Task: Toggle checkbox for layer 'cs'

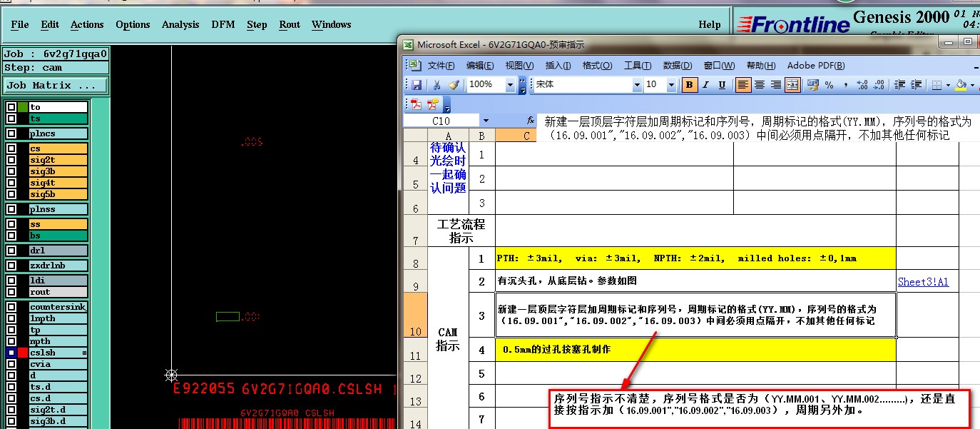Action: click(11, 148)
